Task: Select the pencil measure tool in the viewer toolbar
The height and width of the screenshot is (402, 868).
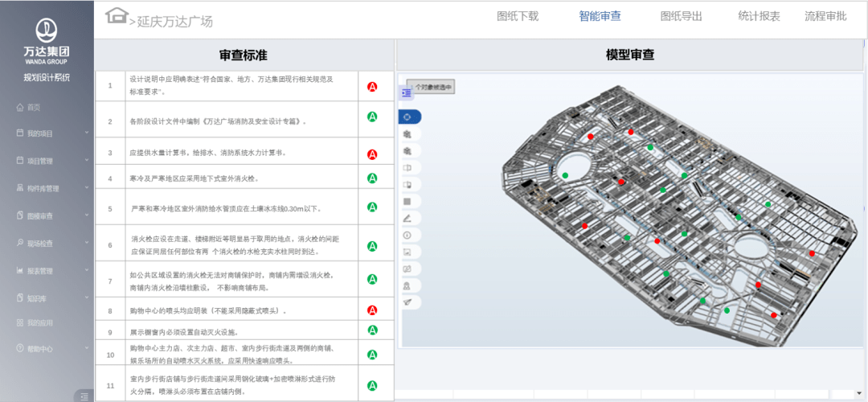Action: tap(407, 218)
